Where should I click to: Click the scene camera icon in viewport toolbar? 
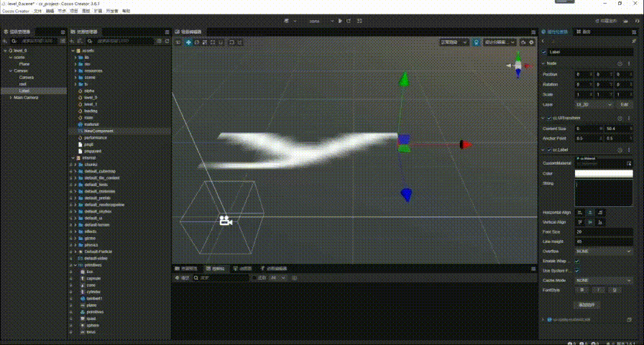coord(523,42)
